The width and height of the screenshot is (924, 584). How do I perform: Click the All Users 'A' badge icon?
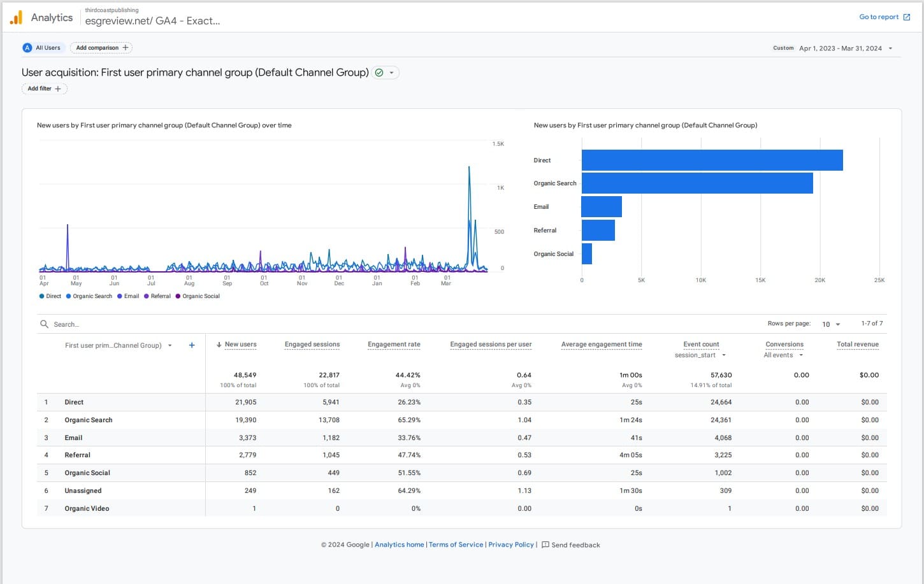(x=27, y=48)
